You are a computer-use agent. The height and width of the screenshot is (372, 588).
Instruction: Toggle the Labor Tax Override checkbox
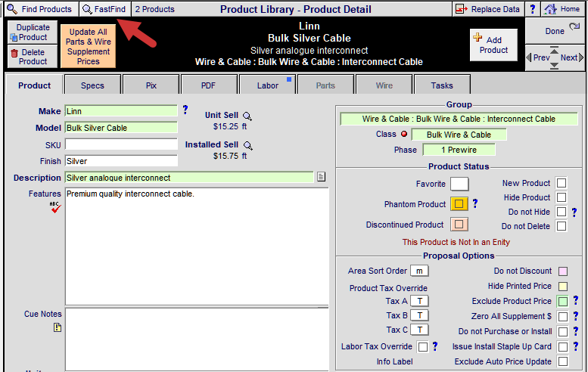(x=422, y=347)
